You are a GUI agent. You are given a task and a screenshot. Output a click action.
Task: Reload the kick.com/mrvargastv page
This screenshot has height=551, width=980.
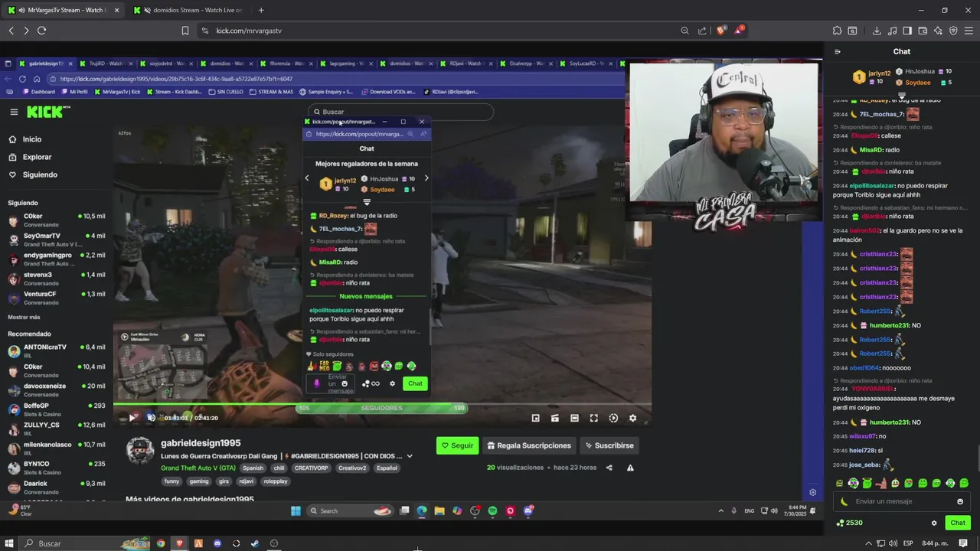[x=41, y=31]
